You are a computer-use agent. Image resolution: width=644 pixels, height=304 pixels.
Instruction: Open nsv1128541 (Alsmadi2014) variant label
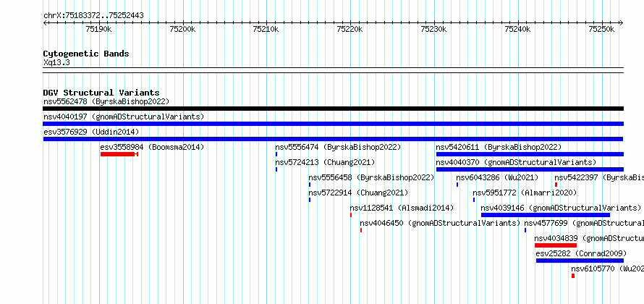click(x=402, y=208)
